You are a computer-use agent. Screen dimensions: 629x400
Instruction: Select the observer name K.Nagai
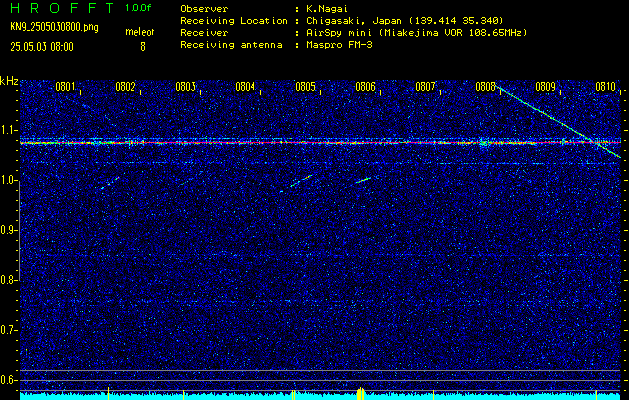[x=326, y=9]
